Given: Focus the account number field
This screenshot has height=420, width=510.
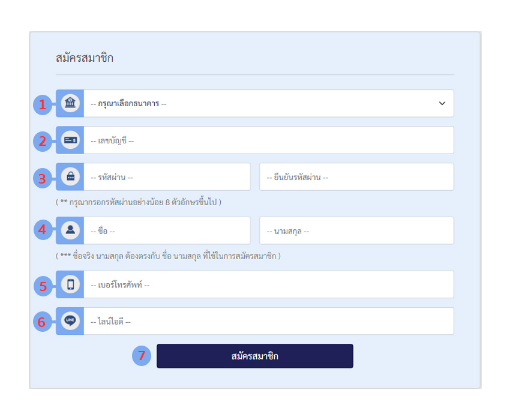Looking at the screenshot, I should [x=269, y=140].
